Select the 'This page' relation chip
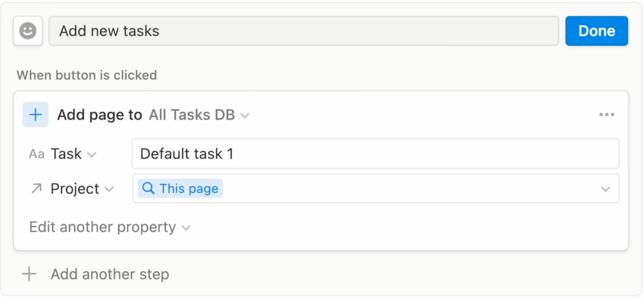The width and height of the screenshot is (644, 299). [x=181, y=188]
